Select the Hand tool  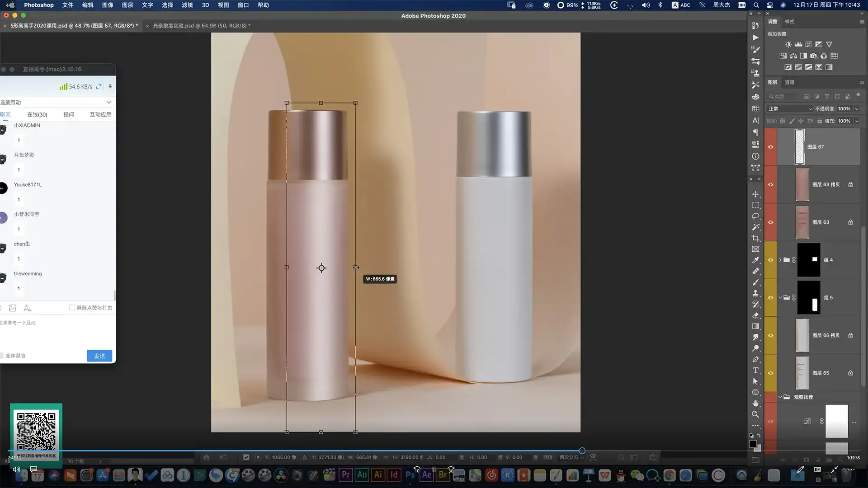(x=755, y=403)
